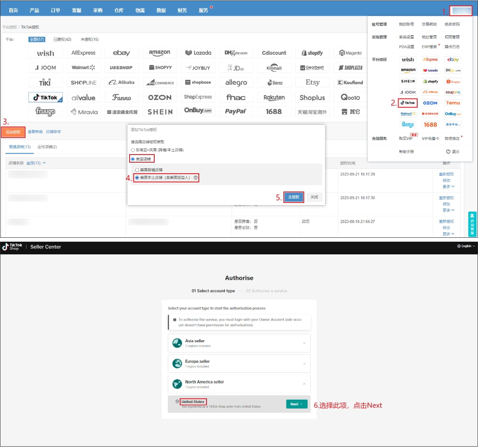Open the 订单 menu in top navigation
478x448 pixels.
point(55,10)
